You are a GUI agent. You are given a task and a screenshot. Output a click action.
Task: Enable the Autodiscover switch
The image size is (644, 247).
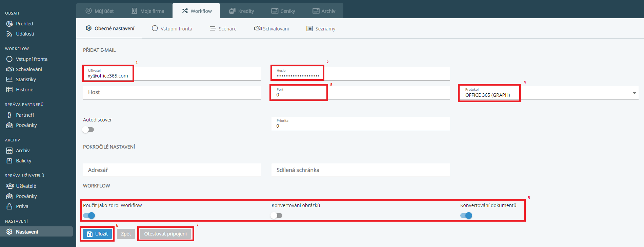88,130
